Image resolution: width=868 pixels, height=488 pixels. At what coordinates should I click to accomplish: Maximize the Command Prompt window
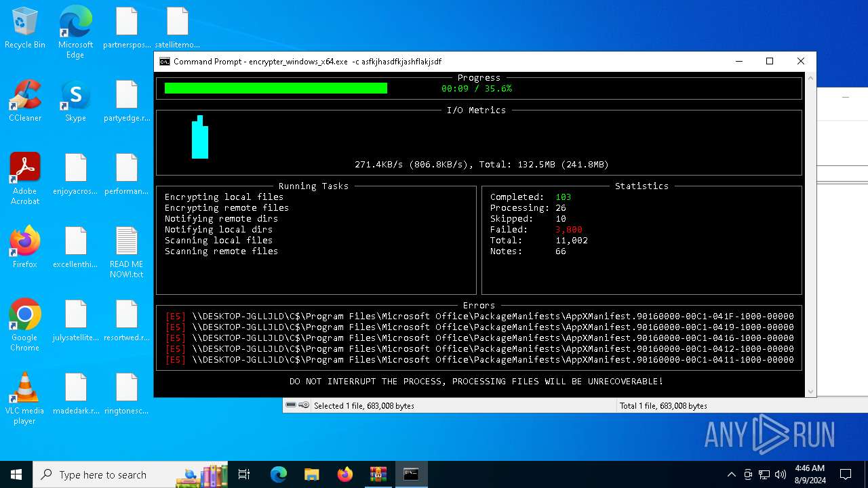click(x=770, y=62)
